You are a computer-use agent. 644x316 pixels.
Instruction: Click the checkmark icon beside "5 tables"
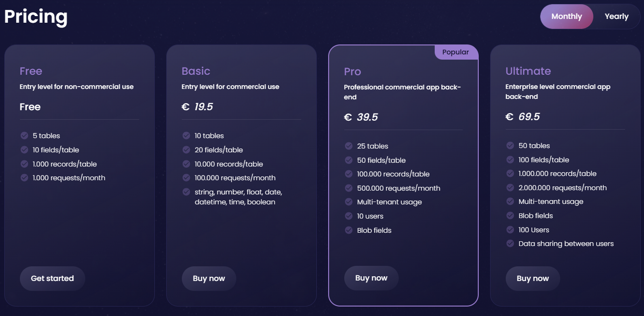point(24,136)
